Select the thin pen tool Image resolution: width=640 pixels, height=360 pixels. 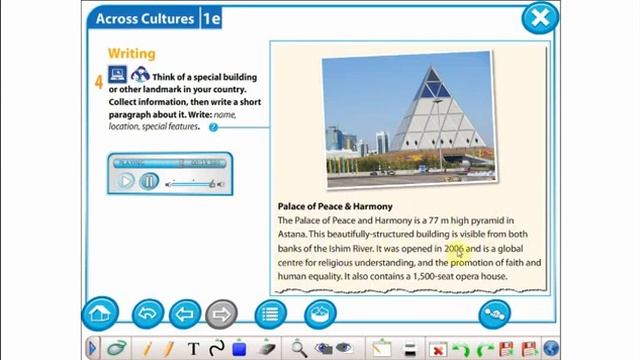147,349
